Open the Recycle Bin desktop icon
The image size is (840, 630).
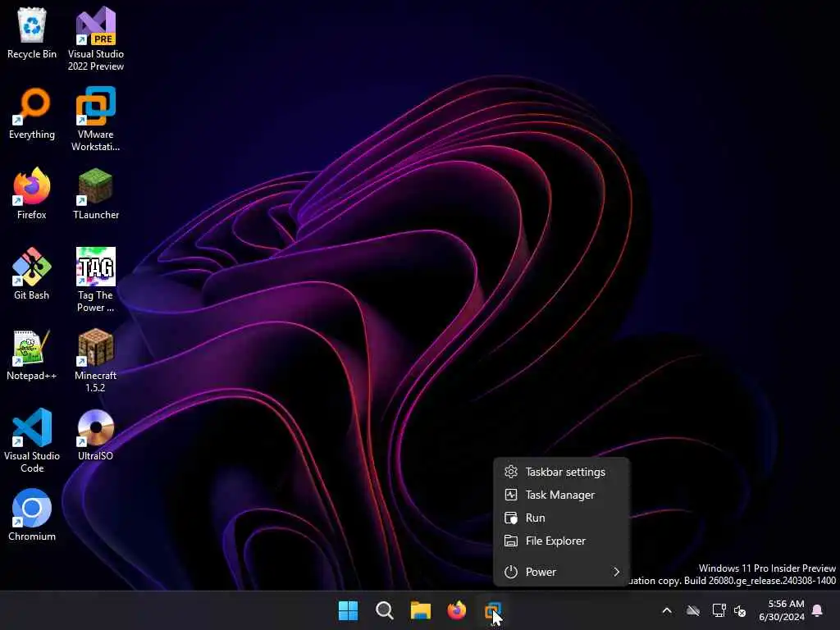pos(32,33)
